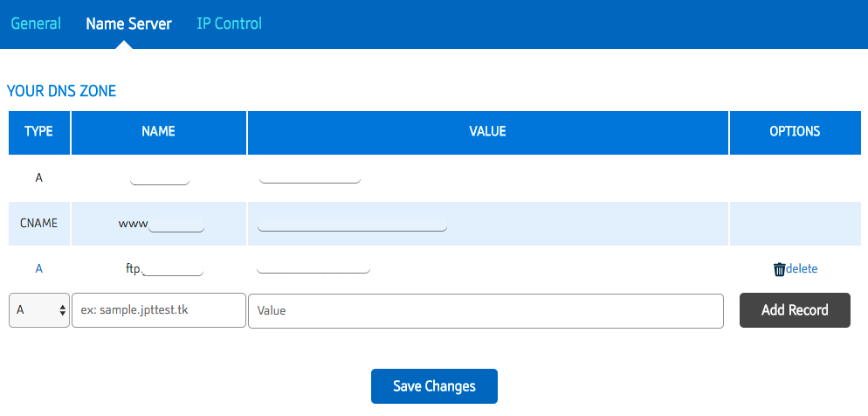Click the OPTIONS column header

click(x=794, y=132)
